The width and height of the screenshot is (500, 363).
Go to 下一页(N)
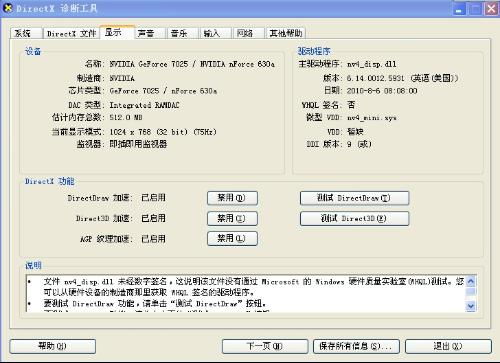pos(265,346)
